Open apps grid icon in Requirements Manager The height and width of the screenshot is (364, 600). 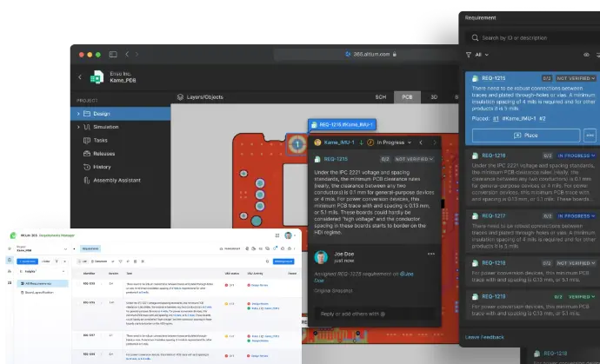[277, 235]
